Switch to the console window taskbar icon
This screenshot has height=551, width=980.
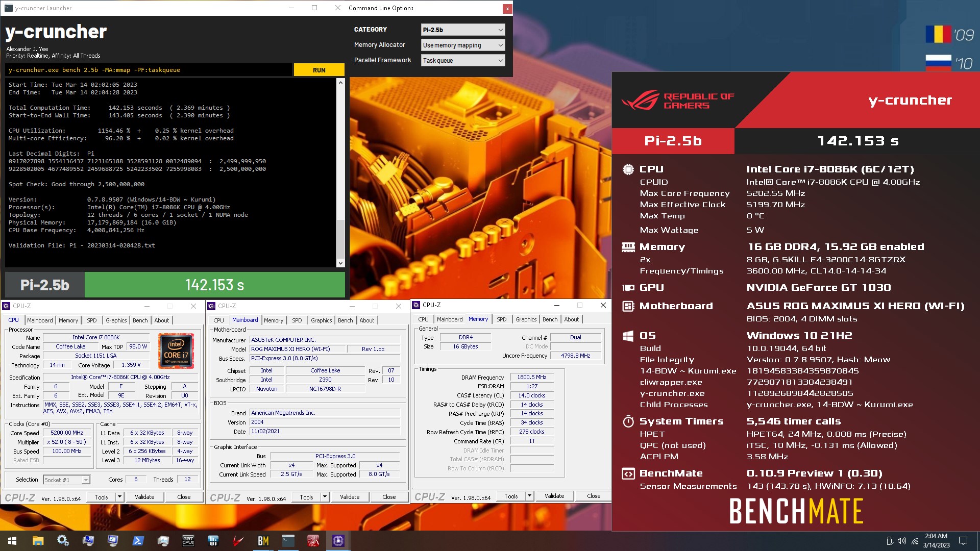click(x=288, y=541)
